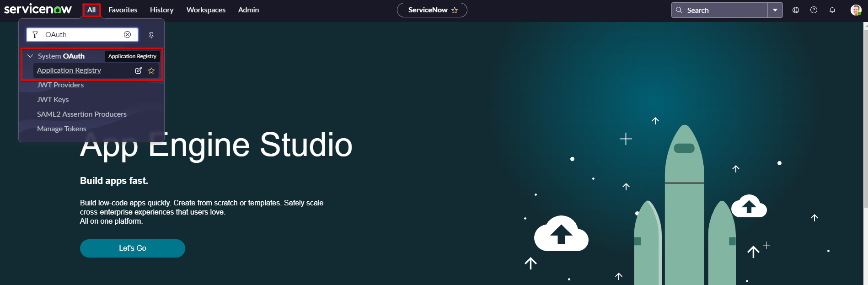
Task: Open the Manage Tokens module
Action: coord(62,129)
